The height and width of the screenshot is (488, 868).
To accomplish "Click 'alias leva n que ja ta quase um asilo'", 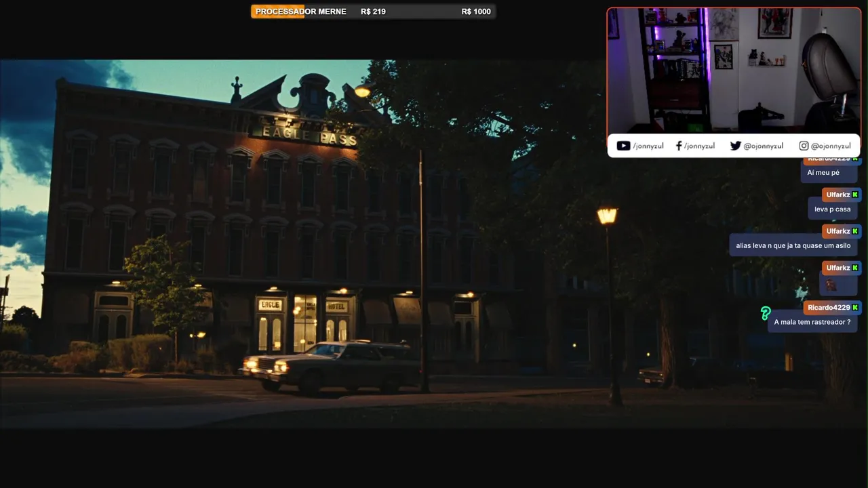I will (x=793, y=246).
